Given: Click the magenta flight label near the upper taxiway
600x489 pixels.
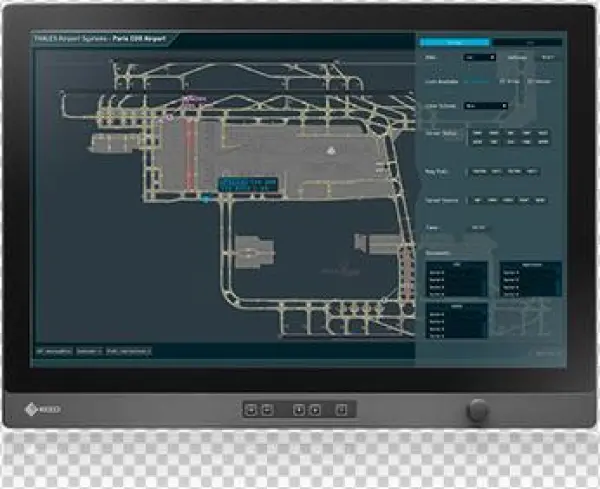Looking at the screenshot, I should (194, 101).
